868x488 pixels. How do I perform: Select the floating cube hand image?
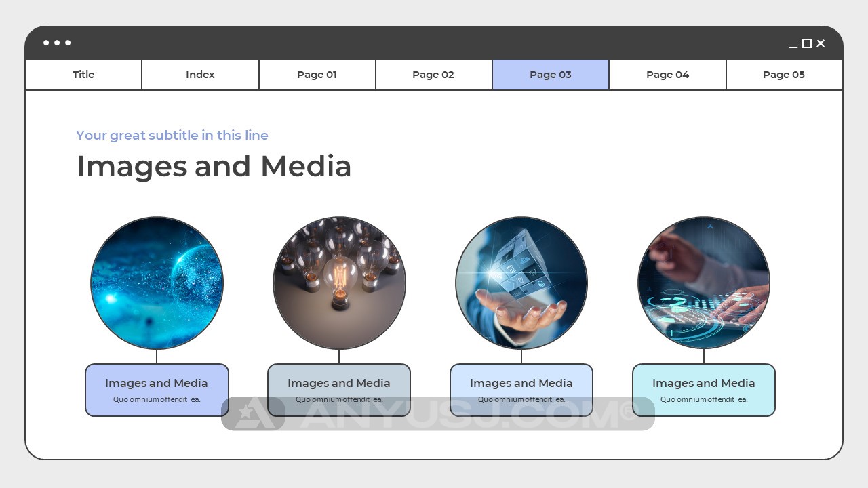[521, 283]
